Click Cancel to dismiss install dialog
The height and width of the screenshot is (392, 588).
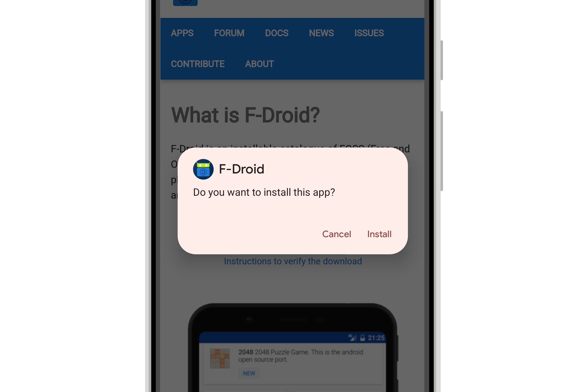pos(336,234)
